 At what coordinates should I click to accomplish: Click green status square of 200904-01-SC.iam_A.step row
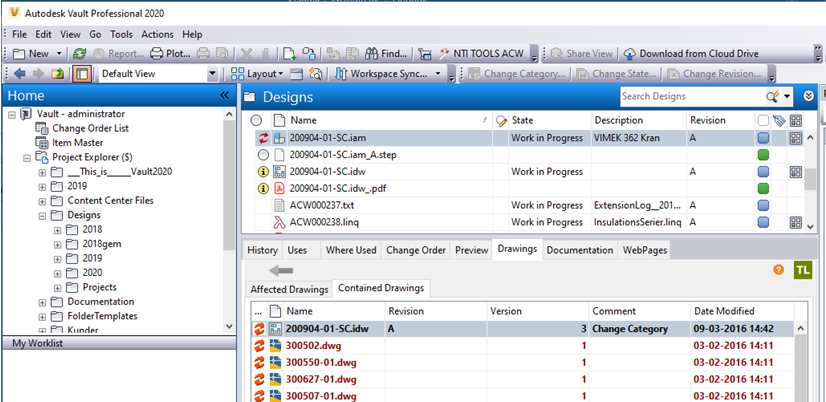[x=763, y=155]
